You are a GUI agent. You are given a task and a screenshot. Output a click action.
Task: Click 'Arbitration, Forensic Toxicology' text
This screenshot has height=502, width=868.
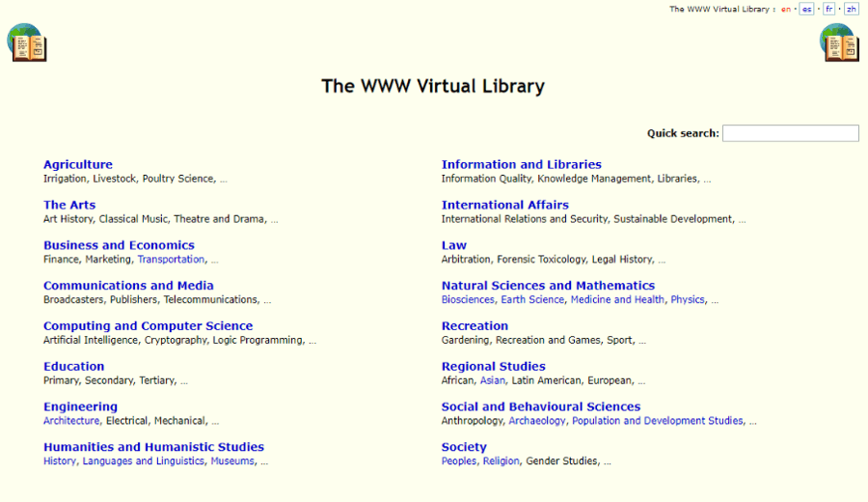tap(513, 260)
